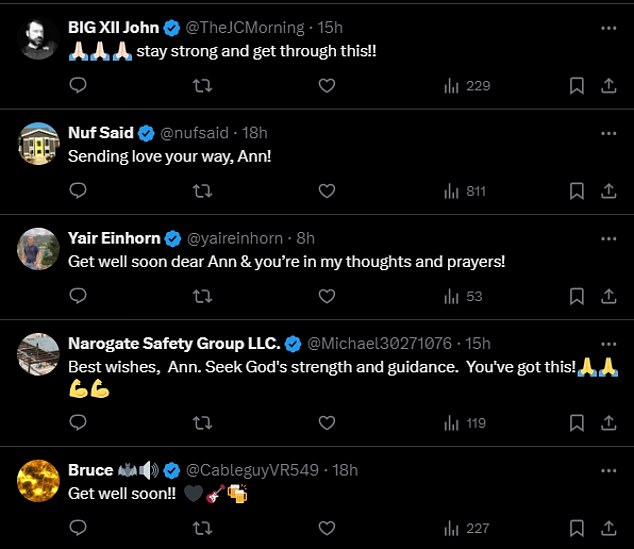The width and height of the screenshot is (634, 549).
Task: View analytics showing 229 views
Action: pyautogui.click(x=467, y=86)
